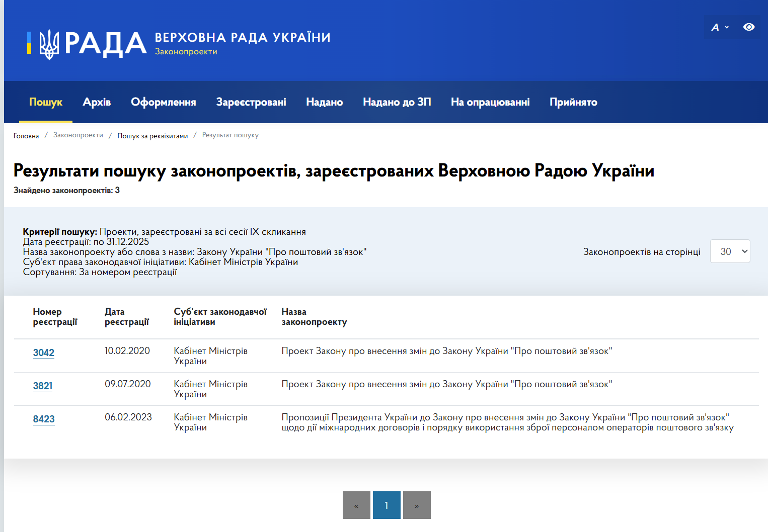Open bill number 8423
Viewport: 768px width, 532px height.
point(44,419)
